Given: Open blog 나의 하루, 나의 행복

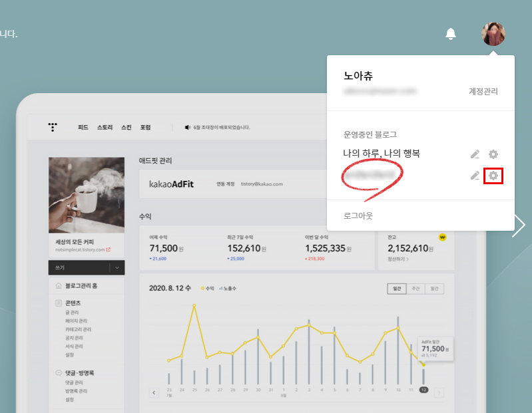Looking at the screenshot, I should (x=382, y=154).
